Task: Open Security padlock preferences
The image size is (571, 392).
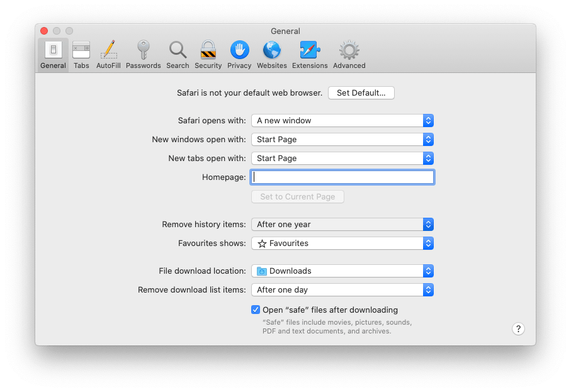Action: tap(208, 55)
